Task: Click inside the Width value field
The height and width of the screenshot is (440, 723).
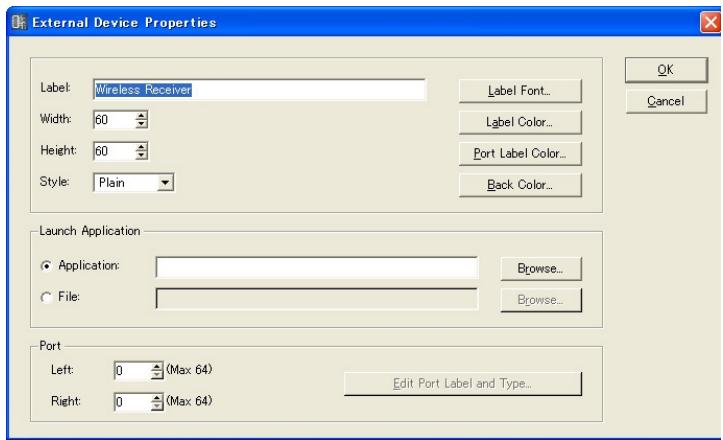Action: coord(114,120)
